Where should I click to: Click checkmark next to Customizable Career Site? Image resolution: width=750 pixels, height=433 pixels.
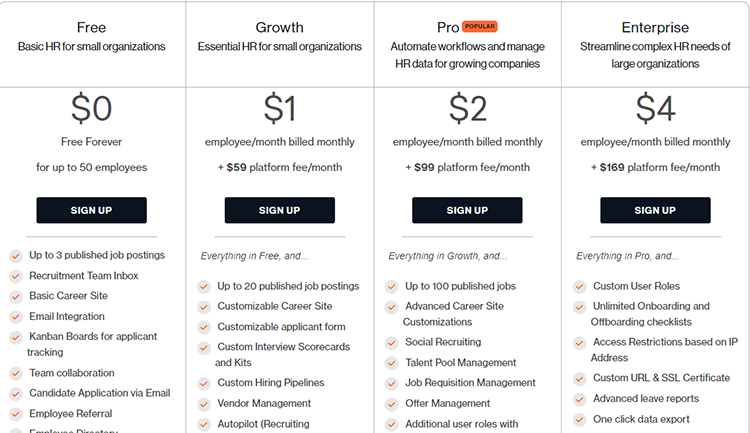(x=204, y=307)
